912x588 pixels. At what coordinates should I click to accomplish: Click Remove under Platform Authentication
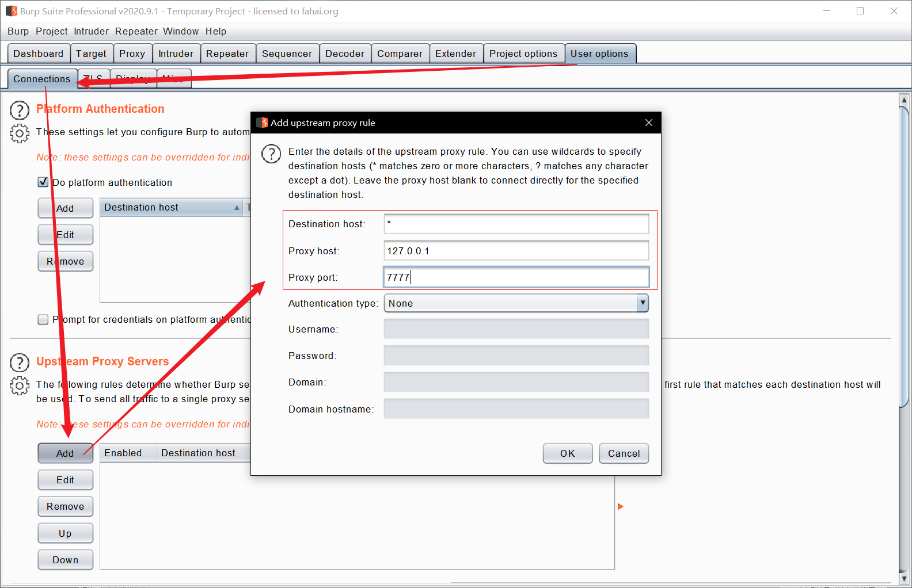click(x=65, y=261)
